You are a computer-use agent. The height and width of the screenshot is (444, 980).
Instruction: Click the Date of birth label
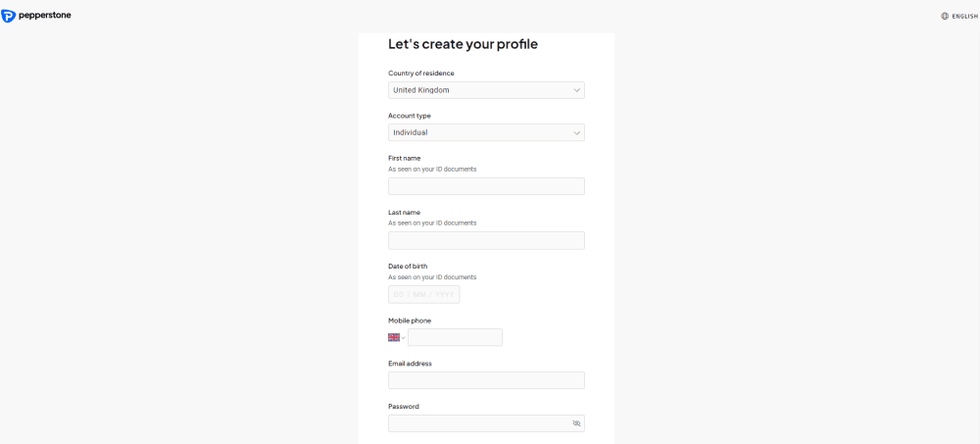point(408,267)
